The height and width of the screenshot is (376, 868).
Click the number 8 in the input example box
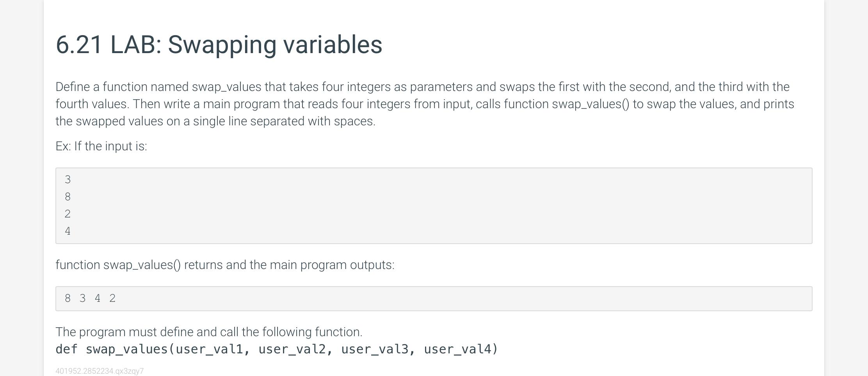coord(68,197)
